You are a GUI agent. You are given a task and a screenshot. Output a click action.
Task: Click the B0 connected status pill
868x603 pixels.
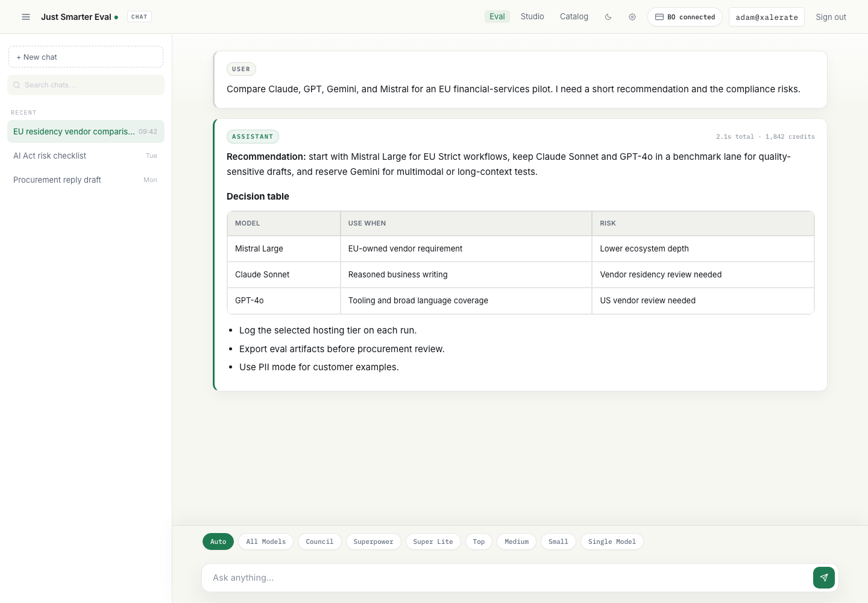tap(685, 17)
